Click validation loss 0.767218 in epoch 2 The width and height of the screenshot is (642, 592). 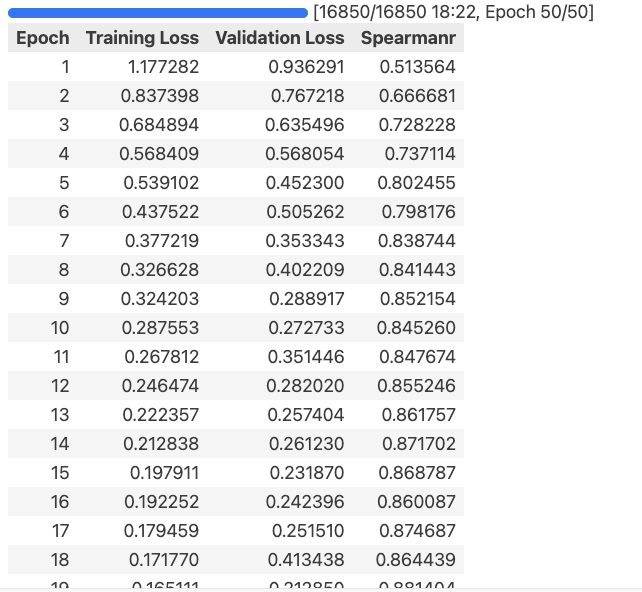point(307,96)
